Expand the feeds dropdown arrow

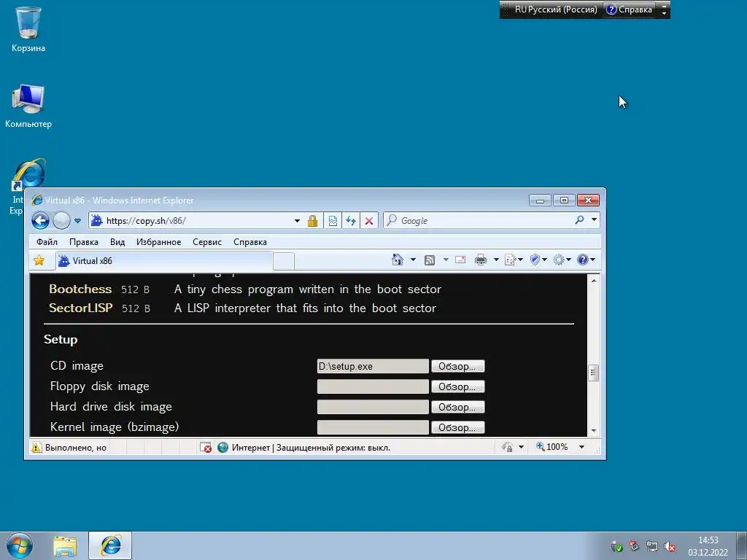[446, 260]
